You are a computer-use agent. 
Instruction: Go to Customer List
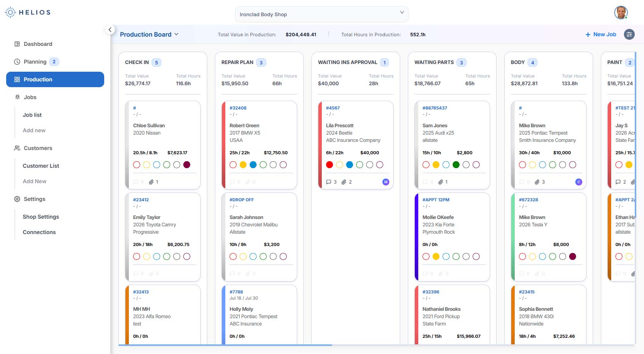click(41, 166)
